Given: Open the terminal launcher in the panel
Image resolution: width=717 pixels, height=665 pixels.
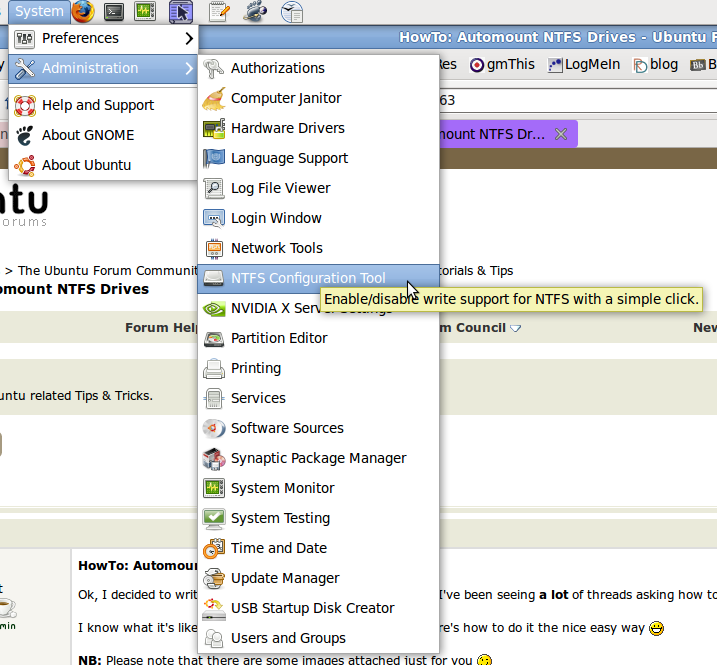Looking at the screenshot, I should [x=114, y=12].
